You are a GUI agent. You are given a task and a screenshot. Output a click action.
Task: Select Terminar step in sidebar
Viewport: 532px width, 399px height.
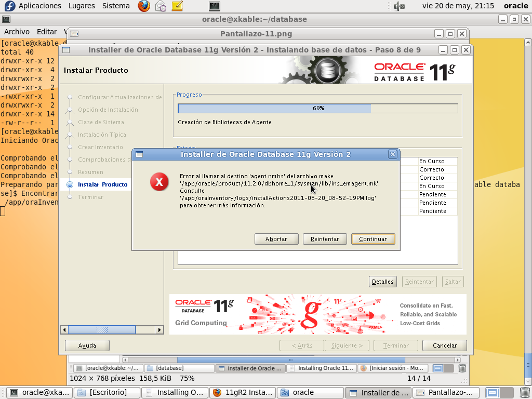coord(90,197)
